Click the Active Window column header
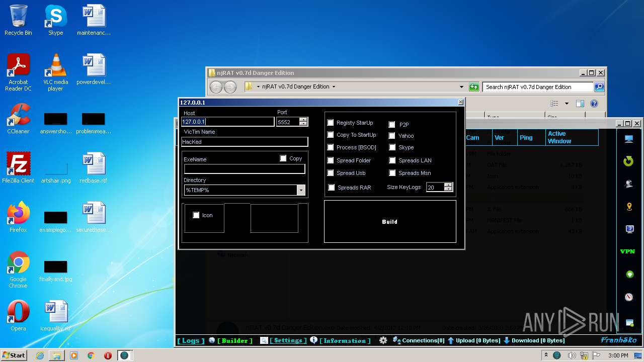The width and height of the screenshot is (644, 362). [x=572, y=137]
